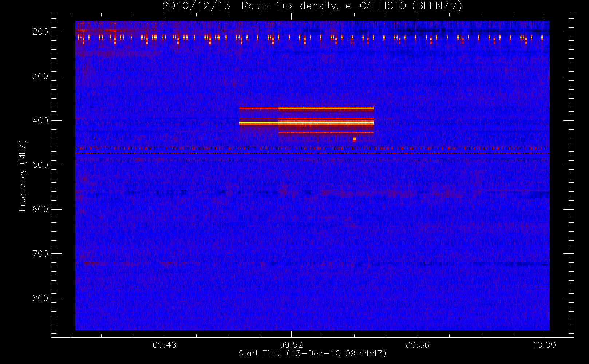Click the 09:52 time tick label

point(291,345)
